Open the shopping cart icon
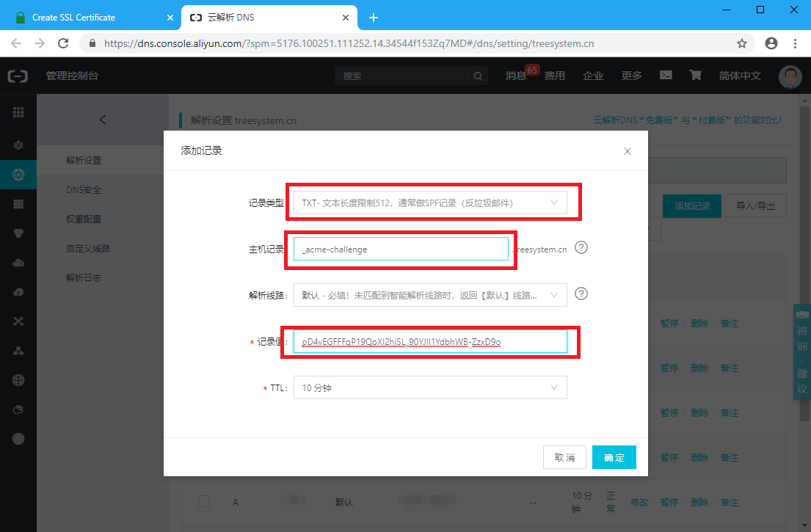 tap(695, 76)
